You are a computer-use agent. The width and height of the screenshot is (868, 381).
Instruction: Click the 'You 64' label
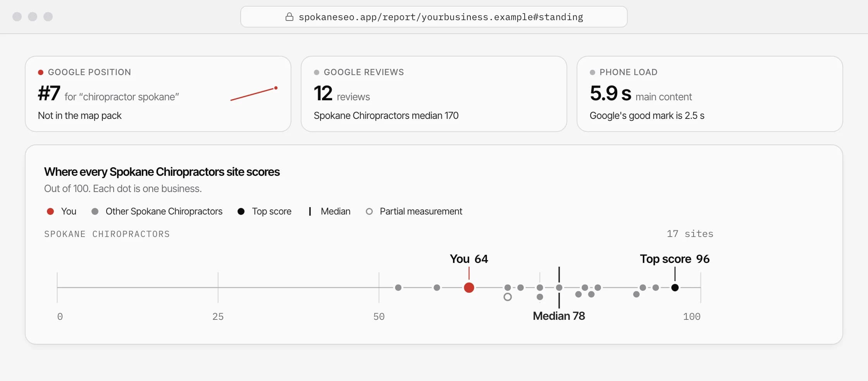click(x=469, y=259)
